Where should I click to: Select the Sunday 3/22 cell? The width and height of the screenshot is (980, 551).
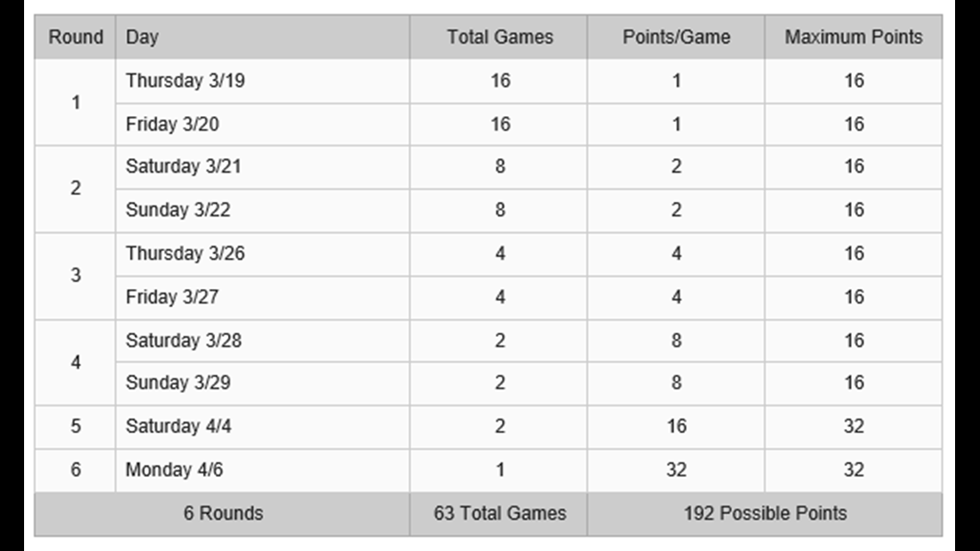262,211
